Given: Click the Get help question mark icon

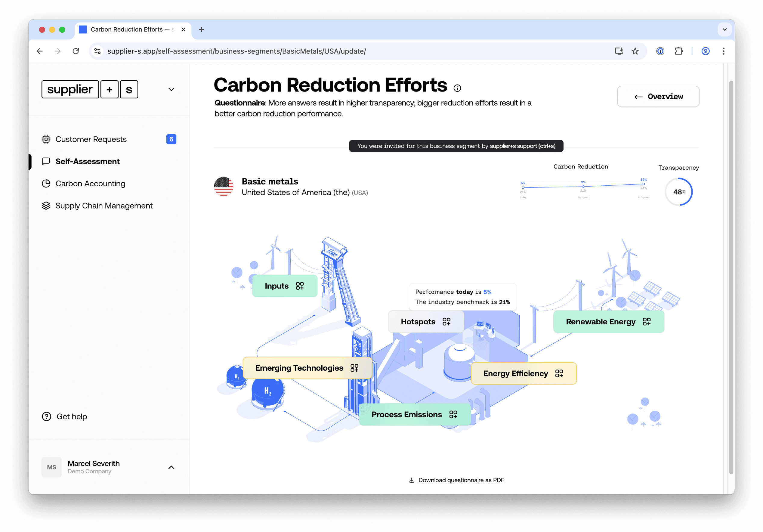Looking at the screenshot, I should pyautogui.click(x=46, y=416).
